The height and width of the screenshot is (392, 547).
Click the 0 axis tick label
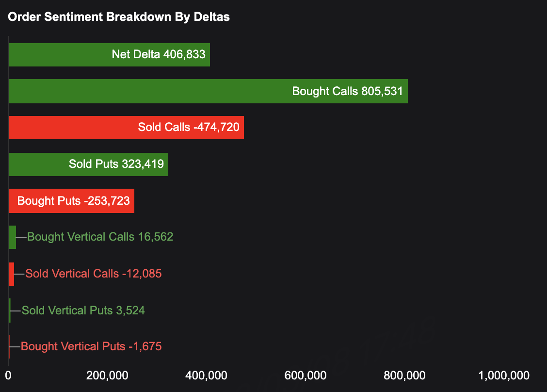pyautogui.click(x=8, y=375)
